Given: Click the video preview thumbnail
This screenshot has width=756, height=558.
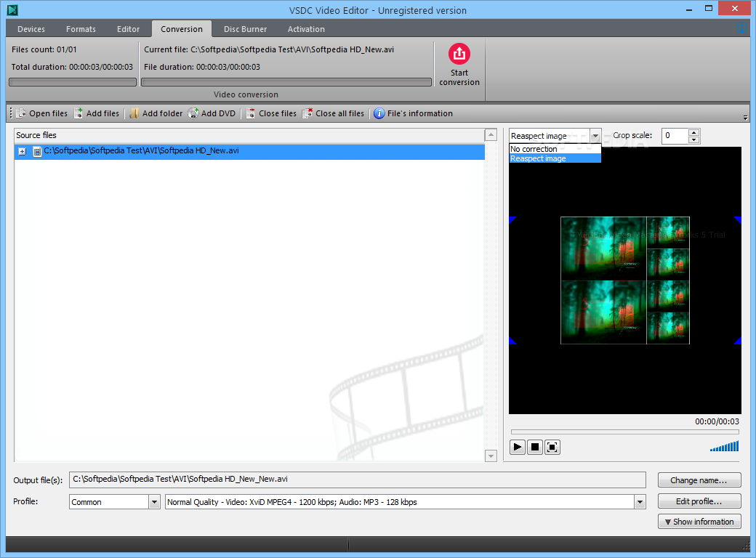Looking at the screenshot, I should [625, 280].
